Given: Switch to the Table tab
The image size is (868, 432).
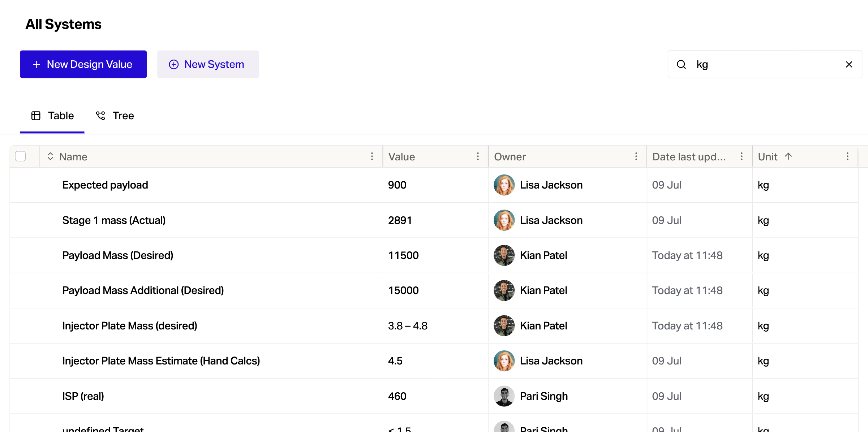Looking at the screenshot, I should [x=52, y=116].
